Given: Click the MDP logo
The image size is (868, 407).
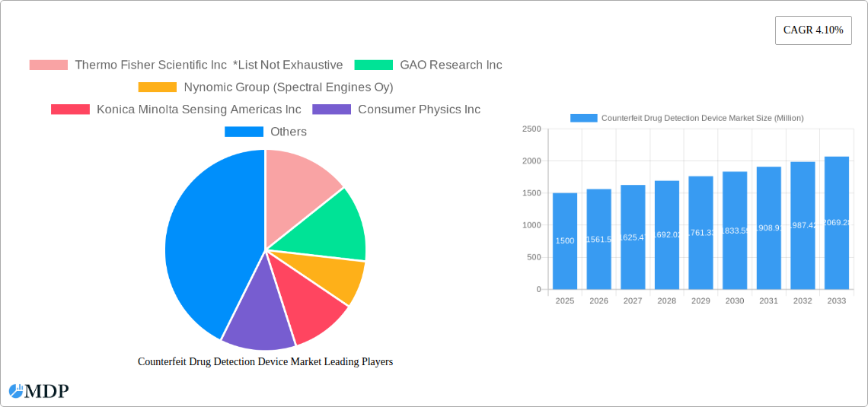Looking at the screenshot, I should [x=40, y=391].
